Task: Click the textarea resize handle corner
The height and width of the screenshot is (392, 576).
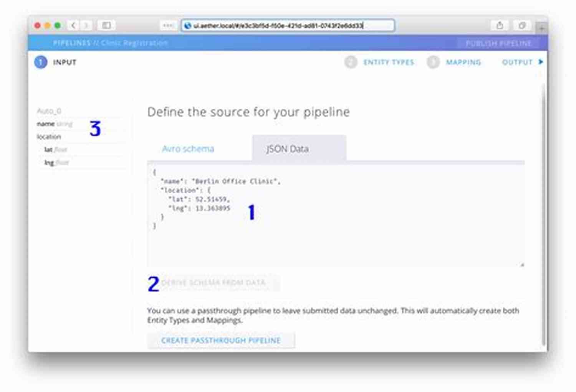Action: click(x=522, y=264)
